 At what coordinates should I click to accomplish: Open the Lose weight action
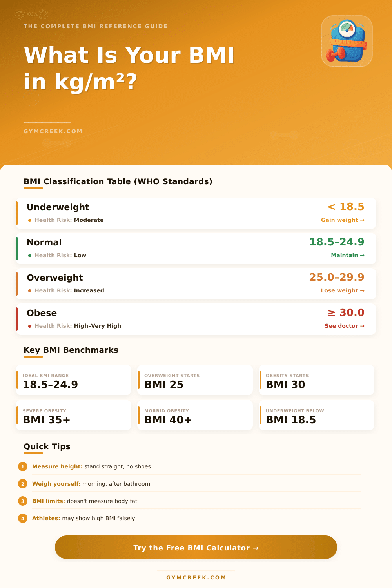pyautogui.click(x=343, y=290)
